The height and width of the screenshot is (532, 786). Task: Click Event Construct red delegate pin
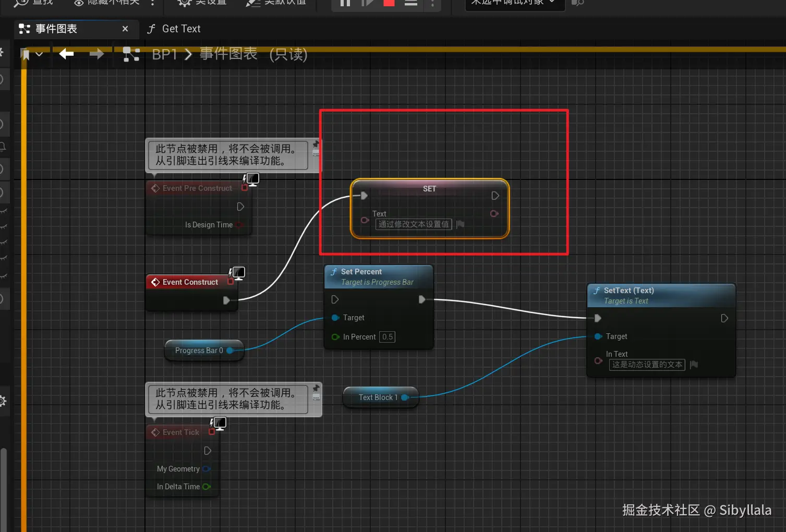(x=231, y=282)
